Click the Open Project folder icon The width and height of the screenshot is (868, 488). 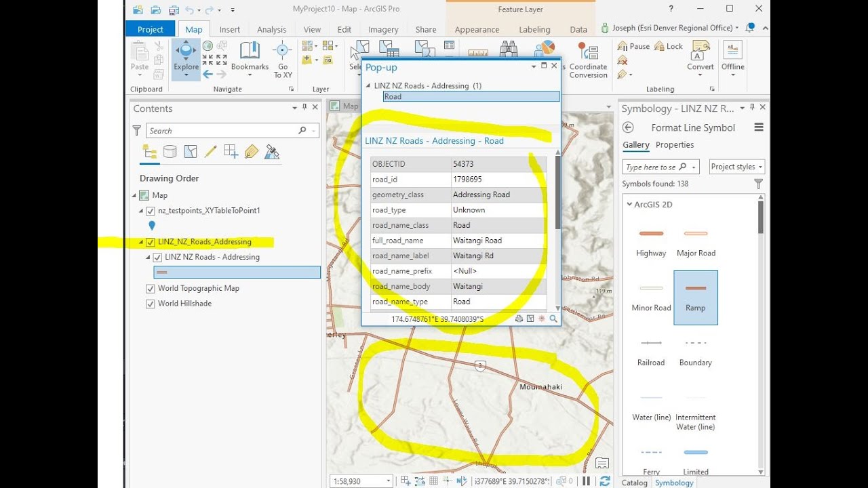pyautogui.click(x=156, y=9)
